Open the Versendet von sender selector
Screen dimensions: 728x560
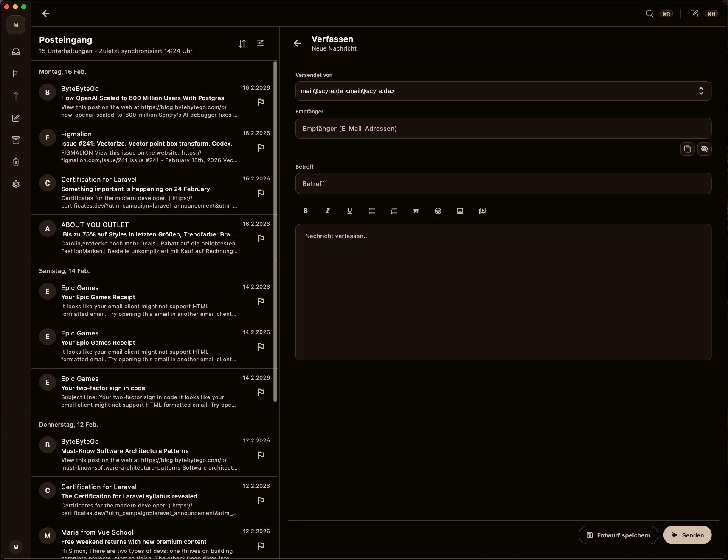pos(503,91)
